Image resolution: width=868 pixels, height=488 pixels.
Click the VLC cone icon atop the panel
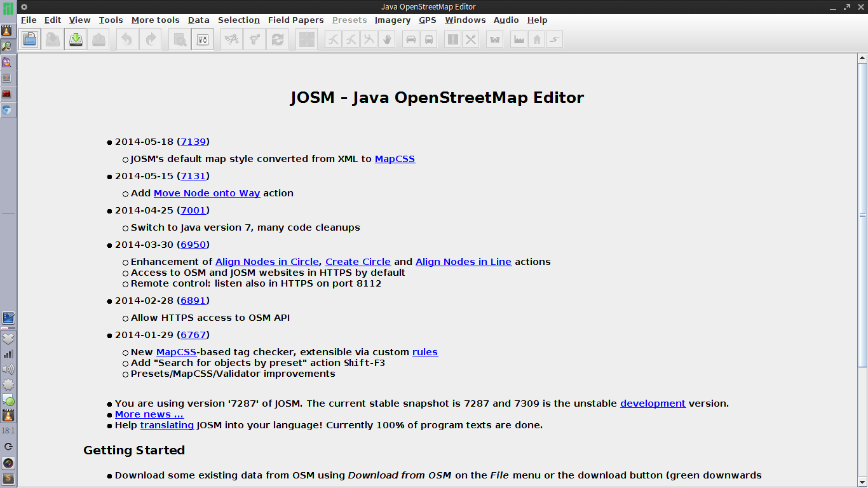click(7, 30)
